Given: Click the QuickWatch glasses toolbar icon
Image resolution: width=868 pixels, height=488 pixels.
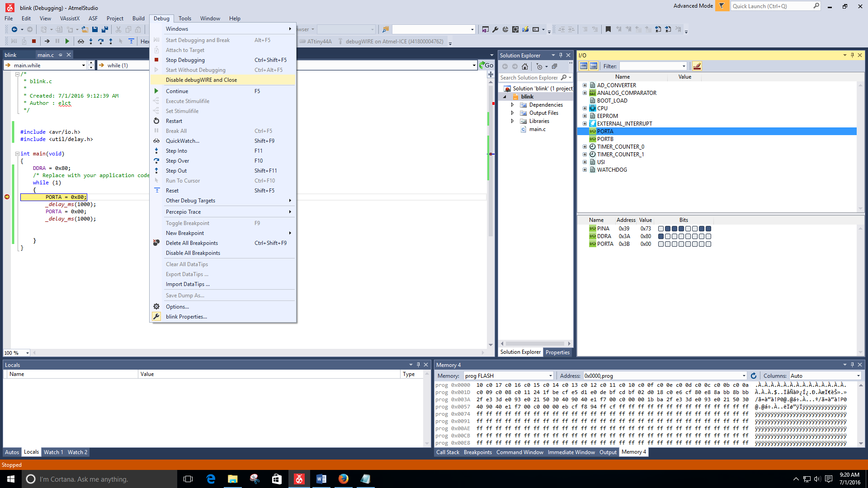Looking at the screenshot, I should tap(81, 41).
